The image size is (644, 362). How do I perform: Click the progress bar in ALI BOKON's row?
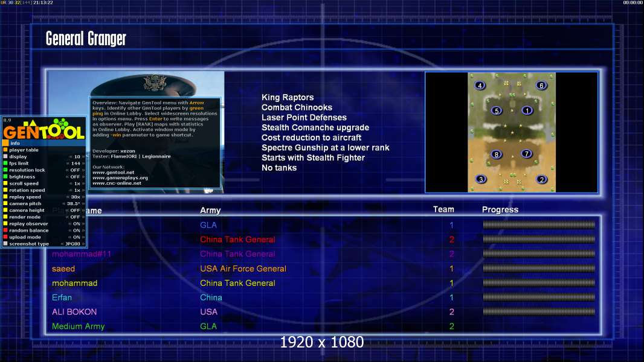539,311
